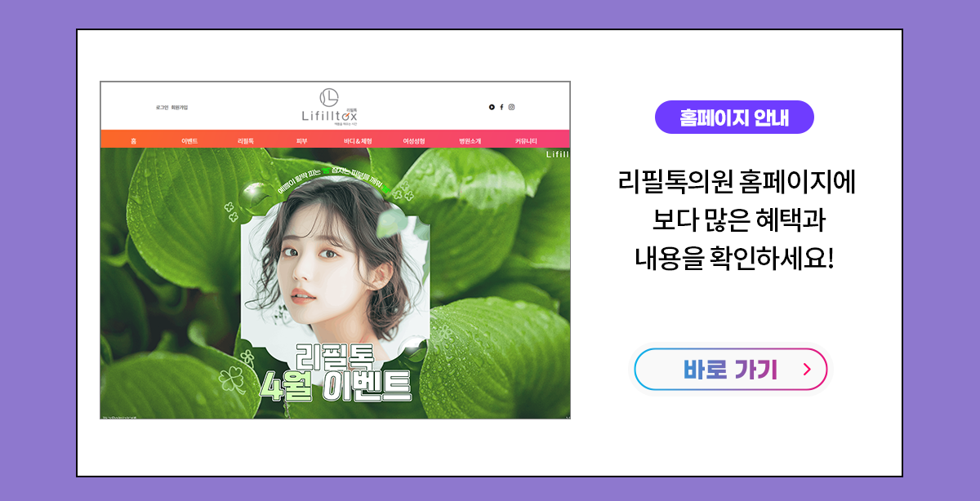Click the arrow on 바로 가기 button
Viewport: 980px width, 501px height.
807,370
